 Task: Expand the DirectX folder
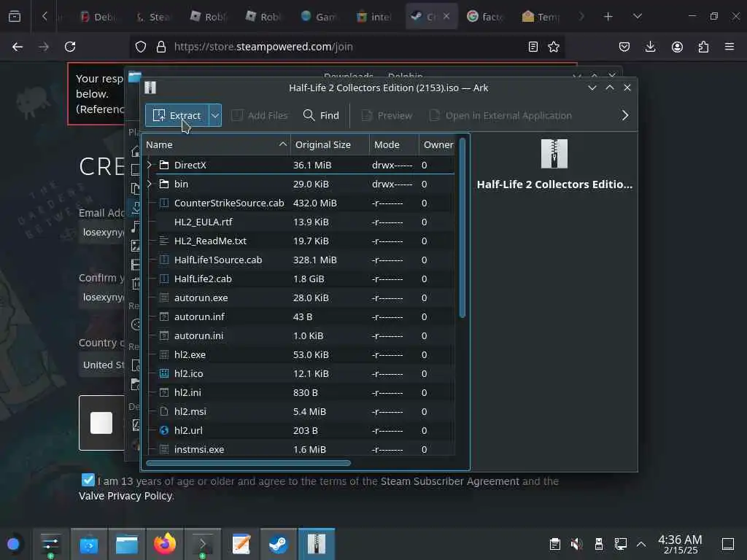[x=150, y=165]
